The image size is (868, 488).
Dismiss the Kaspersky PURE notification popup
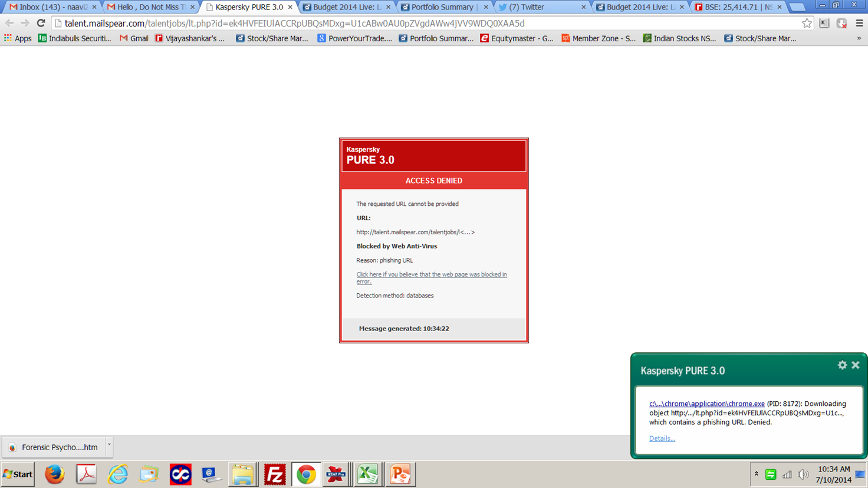[856, 365]
